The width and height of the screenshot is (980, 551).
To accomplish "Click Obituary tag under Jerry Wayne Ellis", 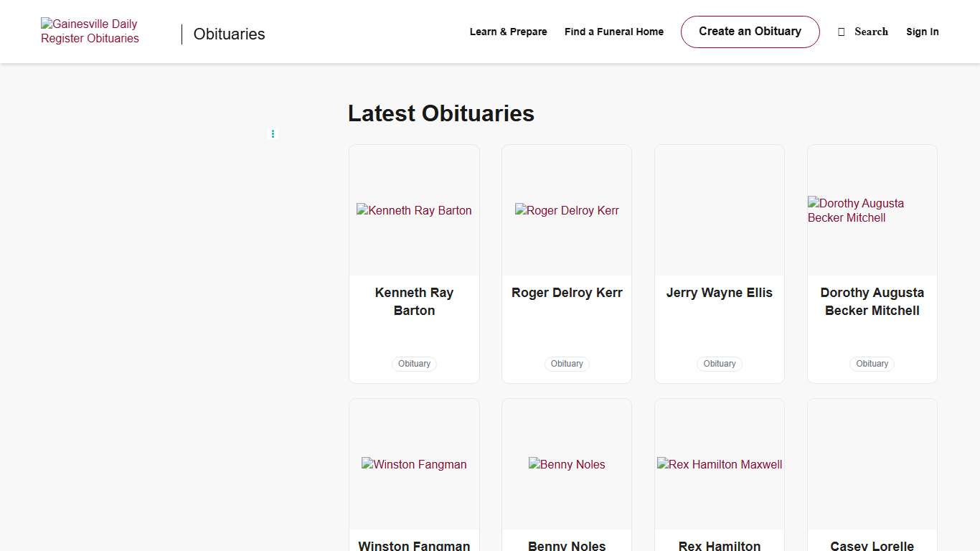I will 720,364.
